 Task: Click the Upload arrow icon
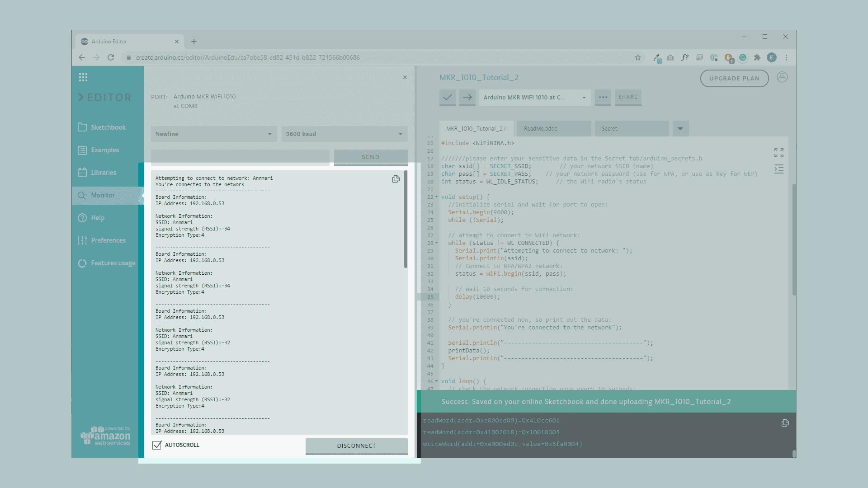point(467,97)
